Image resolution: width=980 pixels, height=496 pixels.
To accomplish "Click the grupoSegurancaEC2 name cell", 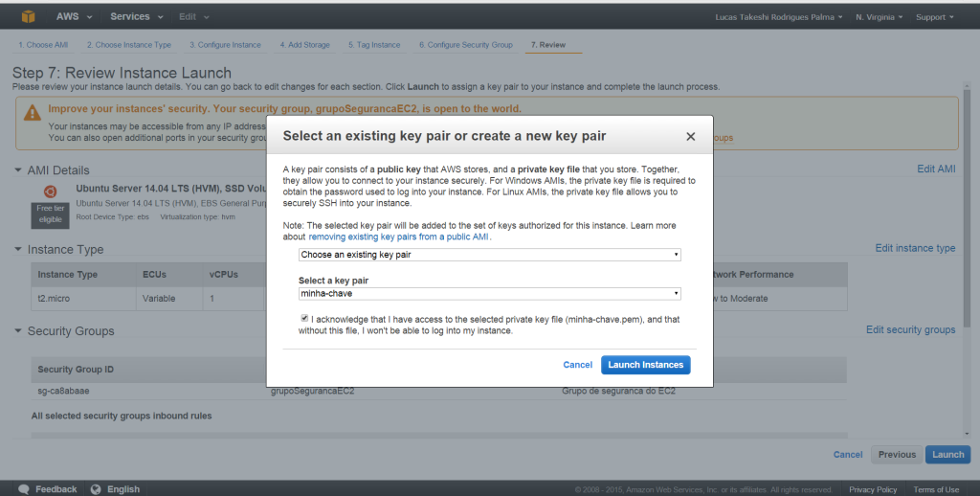I will pyautogui.click(x=313, y=391).
